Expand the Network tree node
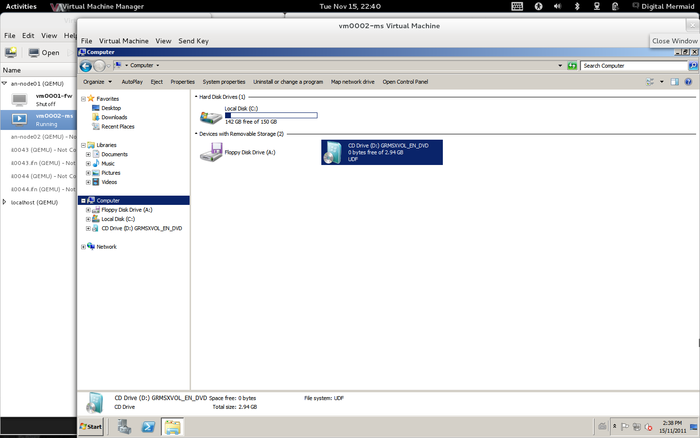Screen dimensions: 700x438 (83, 247)
